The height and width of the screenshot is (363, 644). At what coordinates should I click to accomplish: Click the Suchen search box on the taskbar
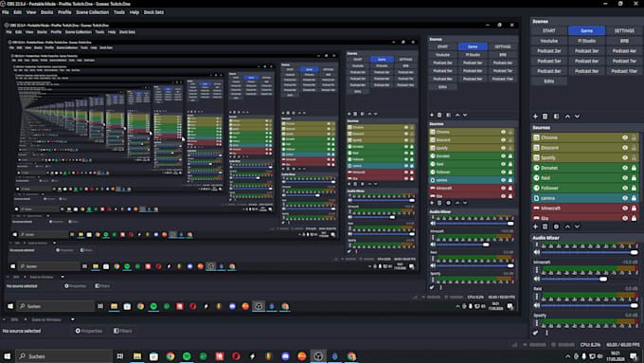[x=63, y=356]
